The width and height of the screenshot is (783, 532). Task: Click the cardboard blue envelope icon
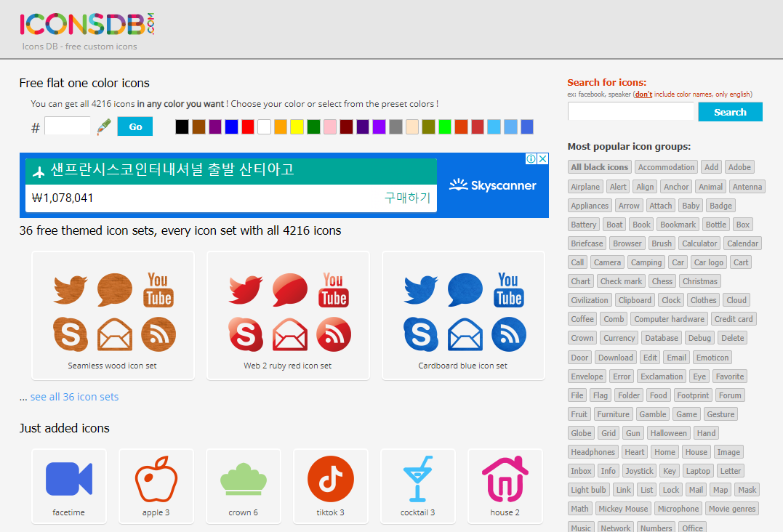coord(465,334)
